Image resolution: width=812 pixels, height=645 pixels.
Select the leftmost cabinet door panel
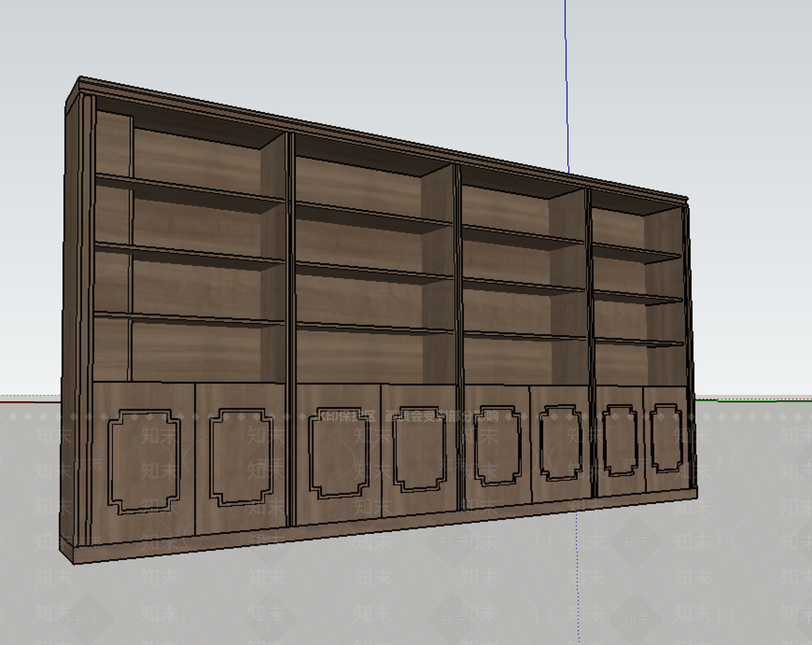144,464
